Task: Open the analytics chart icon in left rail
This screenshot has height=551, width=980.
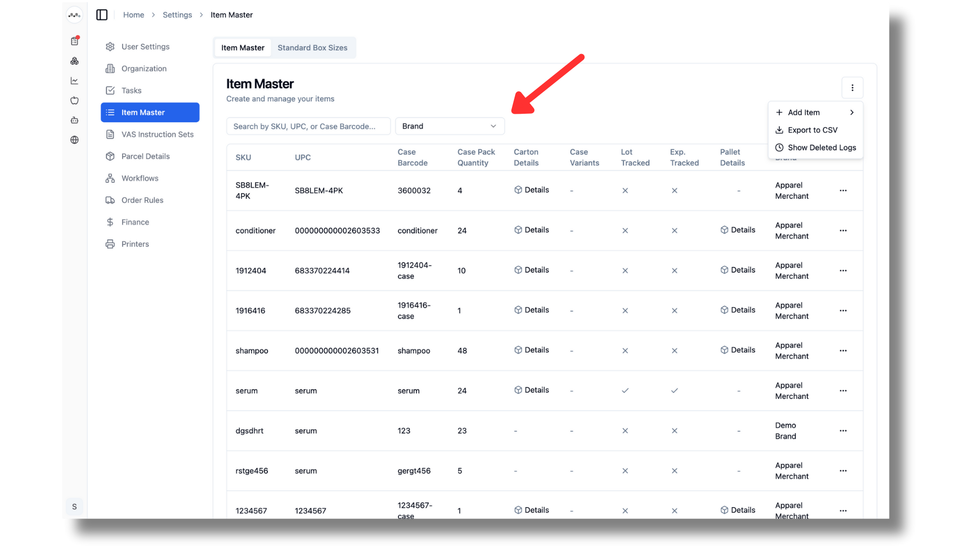Action: (75, 81)
